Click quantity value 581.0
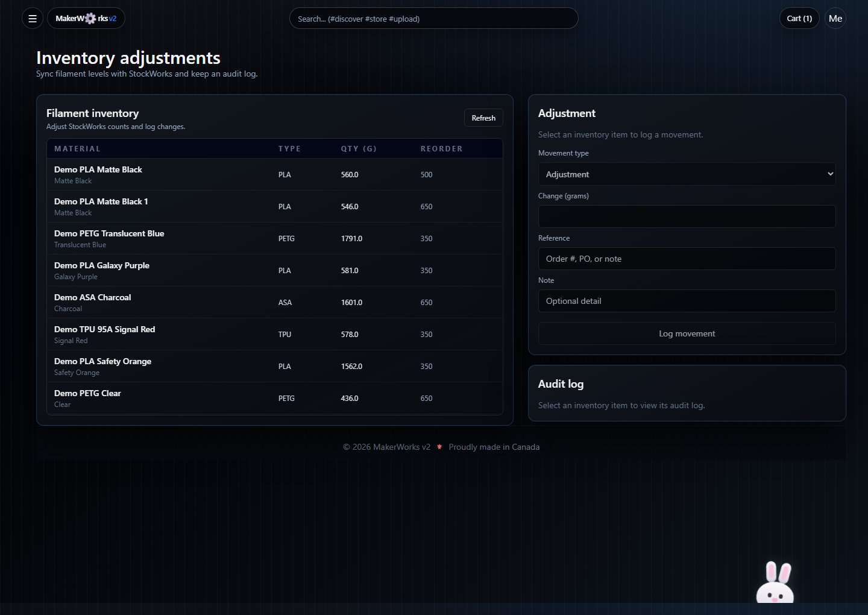Image resolution: width=868 pixels, height=615 pixels. pyautogui.click(x=350, y=271)
